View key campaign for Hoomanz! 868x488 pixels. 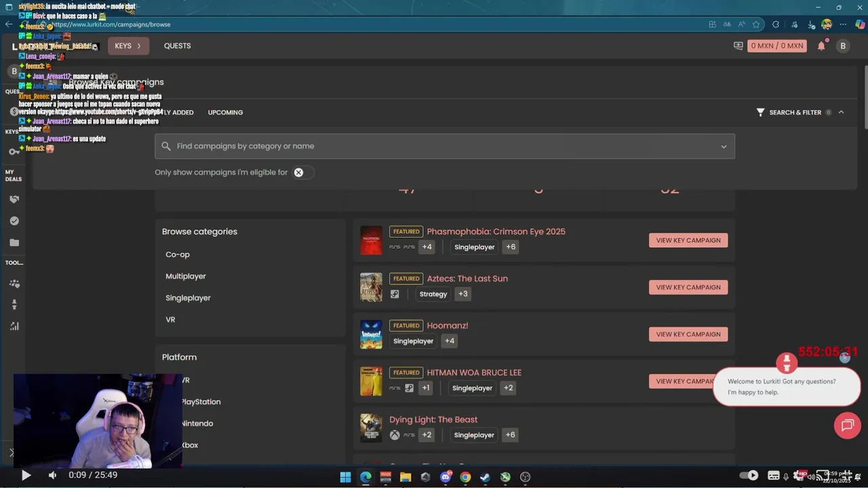688,334
